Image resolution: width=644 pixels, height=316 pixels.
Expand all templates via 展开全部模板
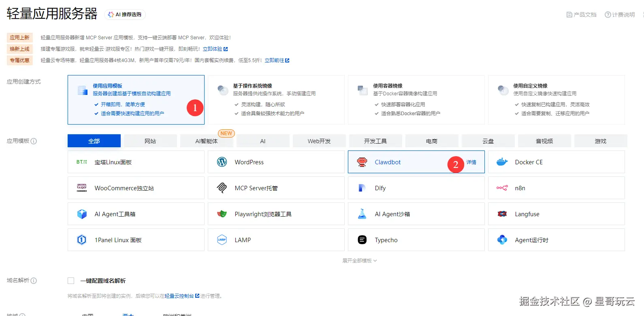[360, 261]
